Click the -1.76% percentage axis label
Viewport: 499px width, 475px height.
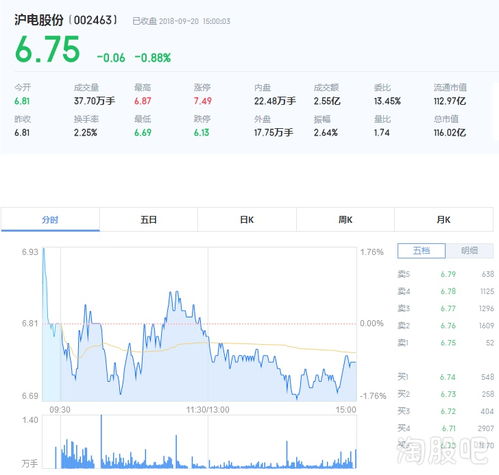point(373,396)
